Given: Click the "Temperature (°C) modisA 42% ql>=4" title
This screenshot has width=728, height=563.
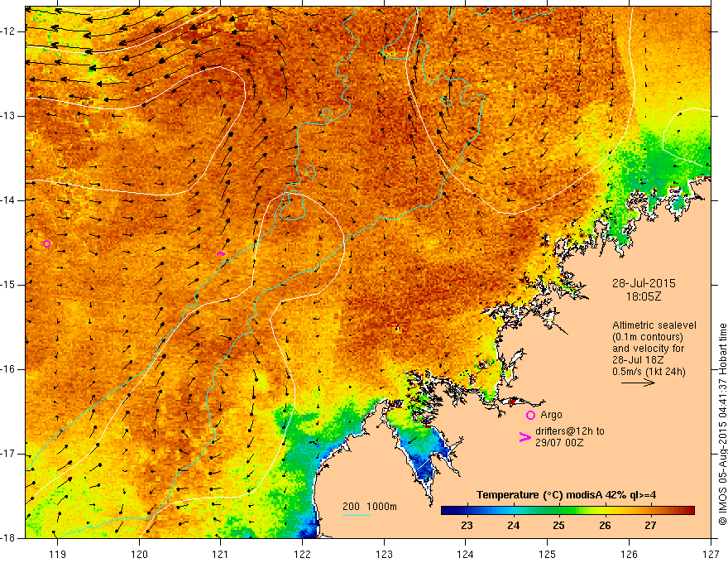Looking at the screenshot, I should pyautogui.click(x=566, y=495).
